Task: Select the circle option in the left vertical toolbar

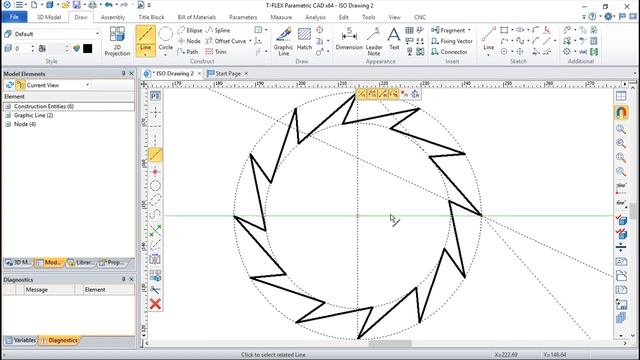Action: coord(155,186)
